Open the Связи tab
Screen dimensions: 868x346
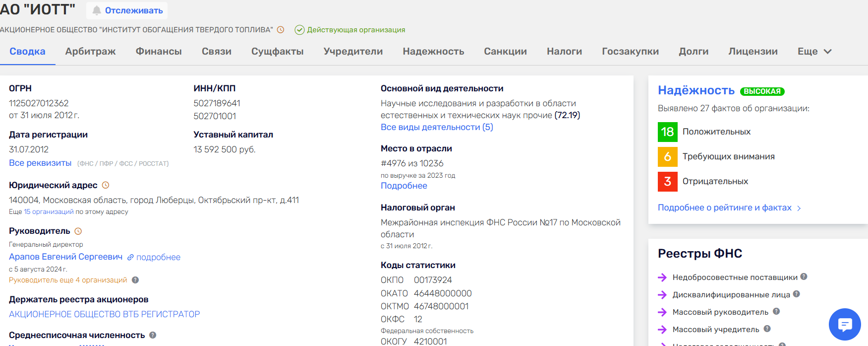(217, 52)
